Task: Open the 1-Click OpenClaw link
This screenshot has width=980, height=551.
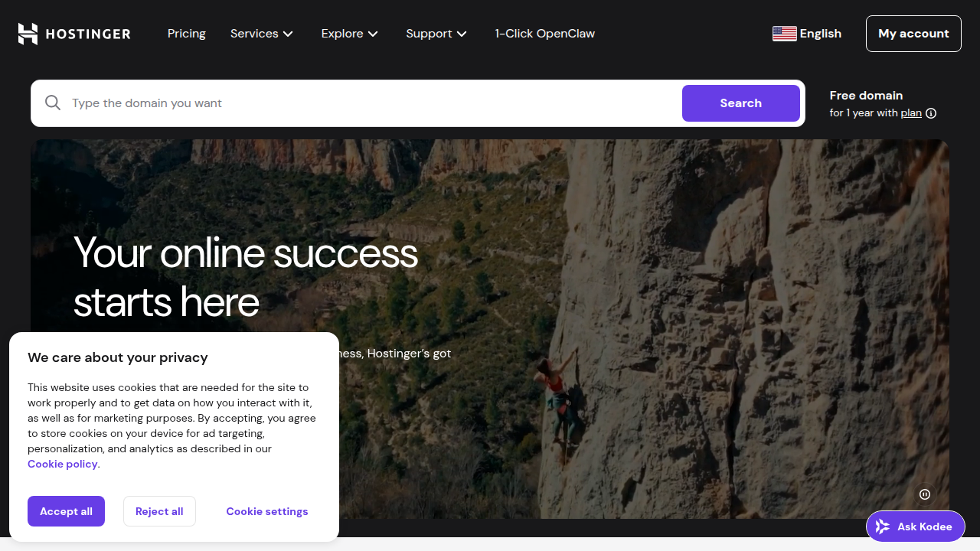Action: [x=545, y=34]
